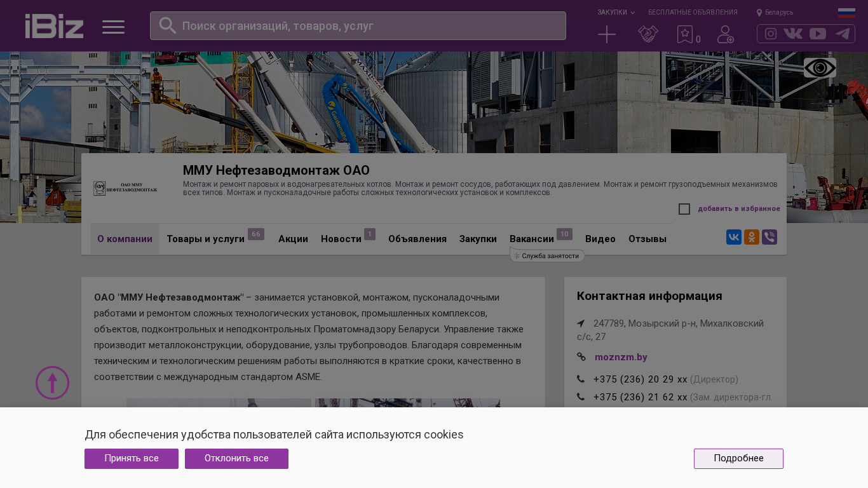Open the Закупки company tab
The image size is (868, 488).
pyautogui.click(x=478, y=239)
